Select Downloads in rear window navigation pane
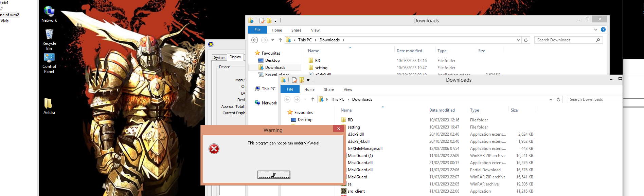 [275, 67]
